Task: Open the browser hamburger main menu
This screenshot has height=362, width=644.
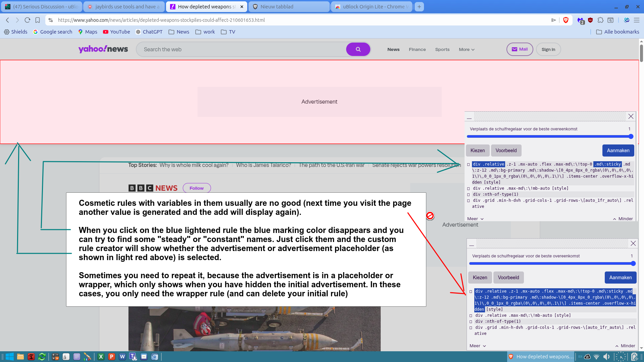Action: (636, 20)
